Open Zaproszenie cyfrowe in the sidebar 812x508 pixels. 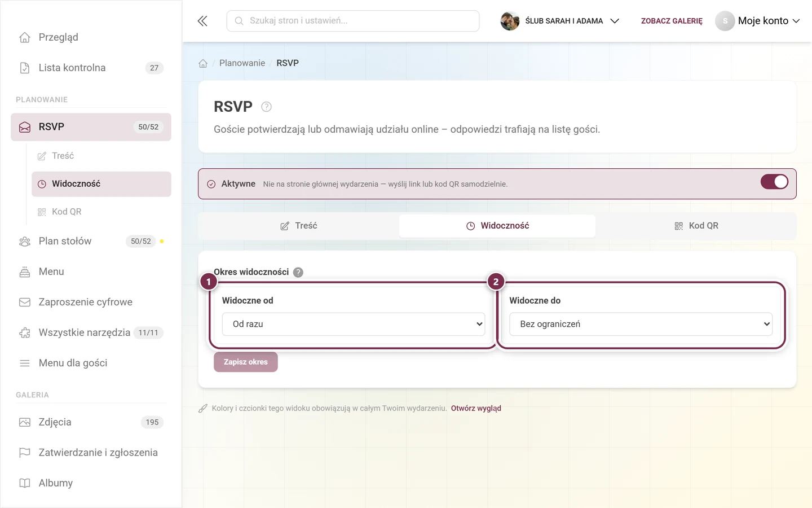tap(91, 302)
